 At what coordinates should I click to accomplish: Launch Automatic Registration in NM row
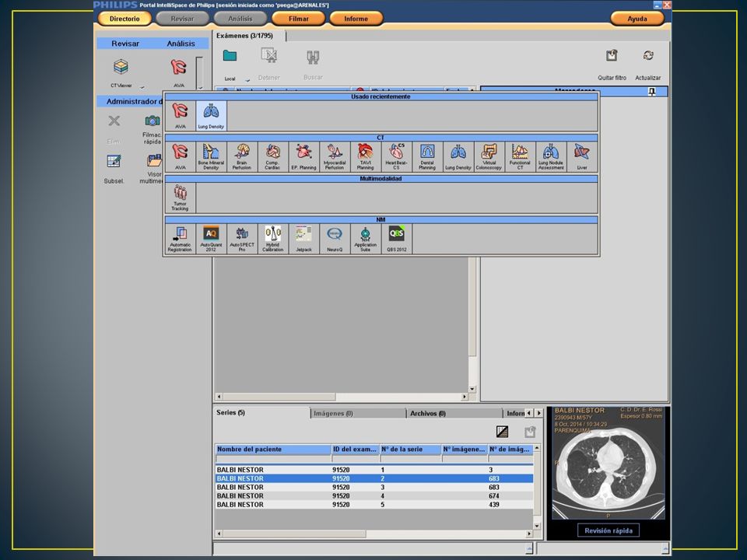[x=180, y=239]
